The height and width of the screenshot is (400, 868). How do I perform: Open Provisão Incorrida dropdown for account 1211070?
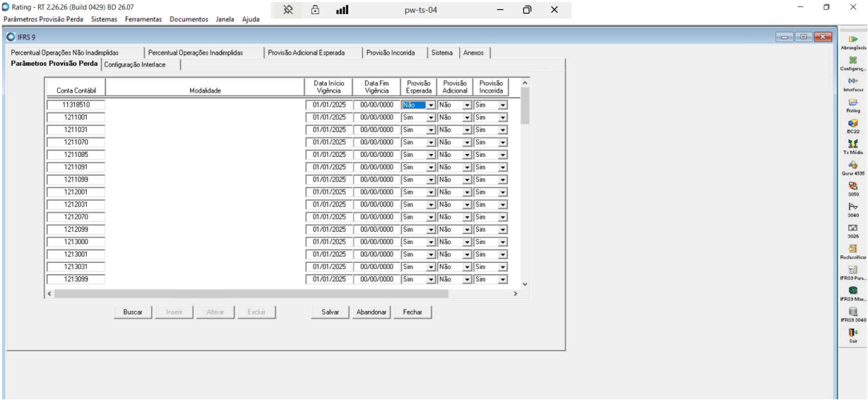503,142
